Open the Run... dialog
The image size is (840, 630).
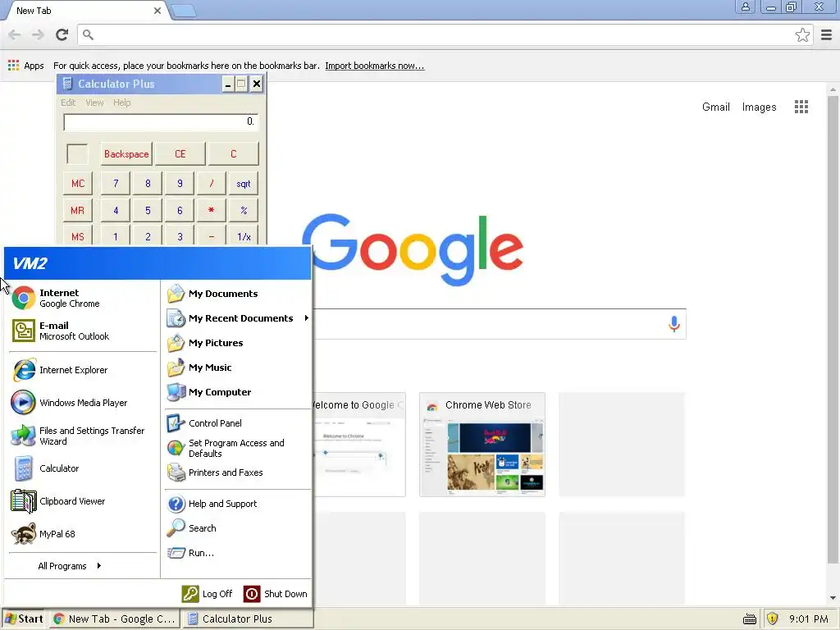[237, 553]
